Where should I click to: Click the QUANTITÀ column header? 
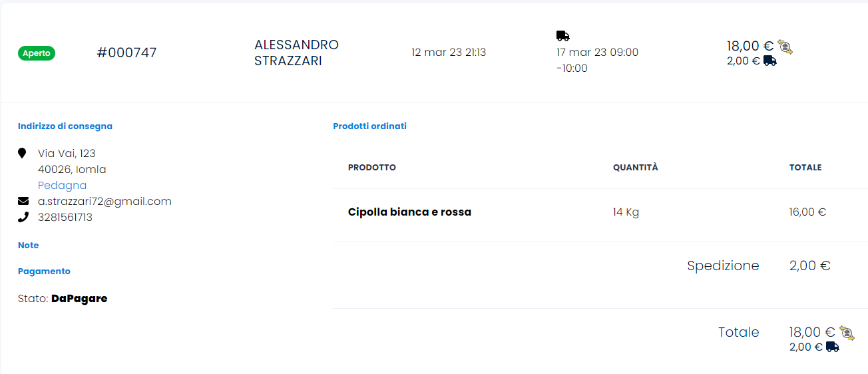[635, 168]
